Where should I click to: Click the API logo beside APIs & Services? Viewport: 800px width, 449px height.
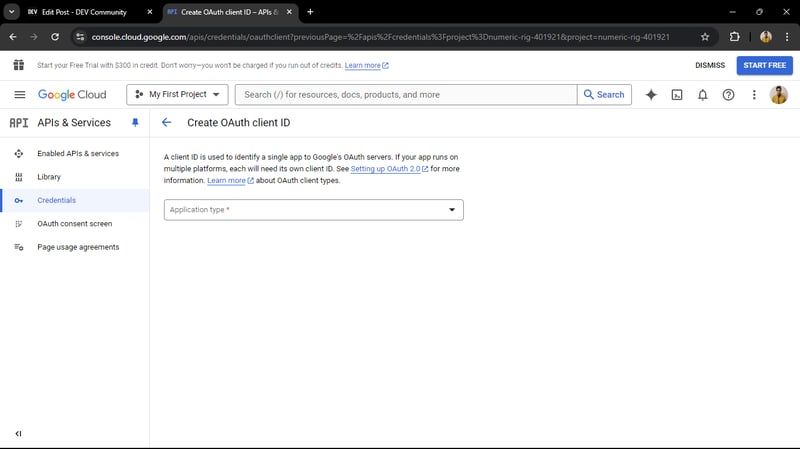click(19, 123)
